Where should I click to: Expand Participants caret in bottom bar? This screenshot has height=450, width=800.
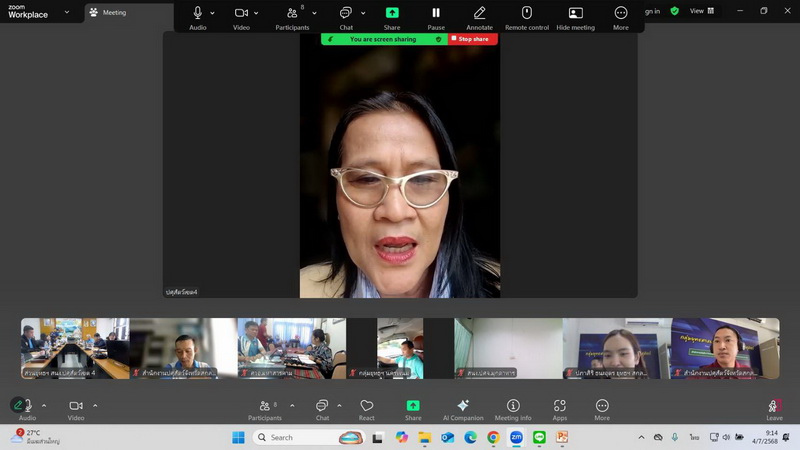(292, 406)
